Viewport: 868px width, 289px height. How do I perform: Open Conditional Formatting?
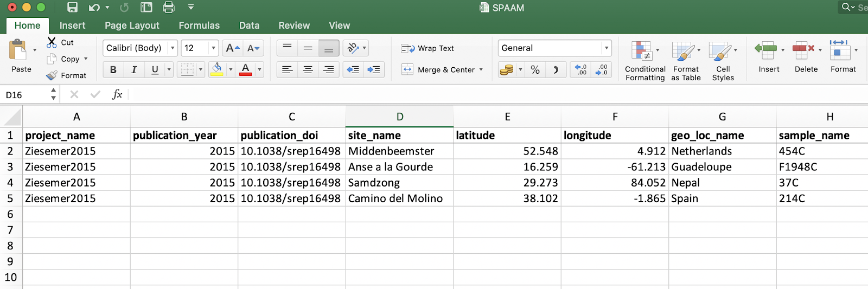(645, 61)
